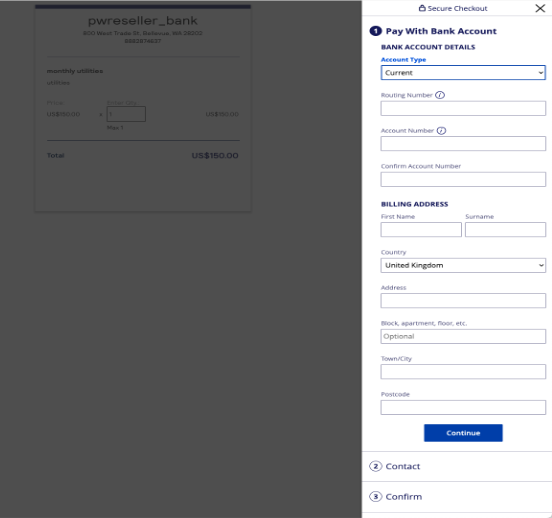
Task: Click the optional Block, apartment, floor field
Action: click(463, 336)
